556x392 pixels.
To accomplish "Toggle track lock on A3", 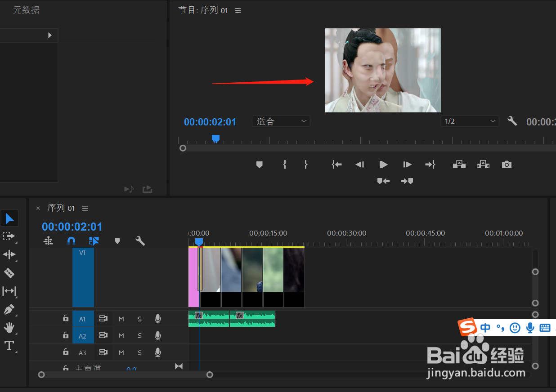I will coord(66,352).
